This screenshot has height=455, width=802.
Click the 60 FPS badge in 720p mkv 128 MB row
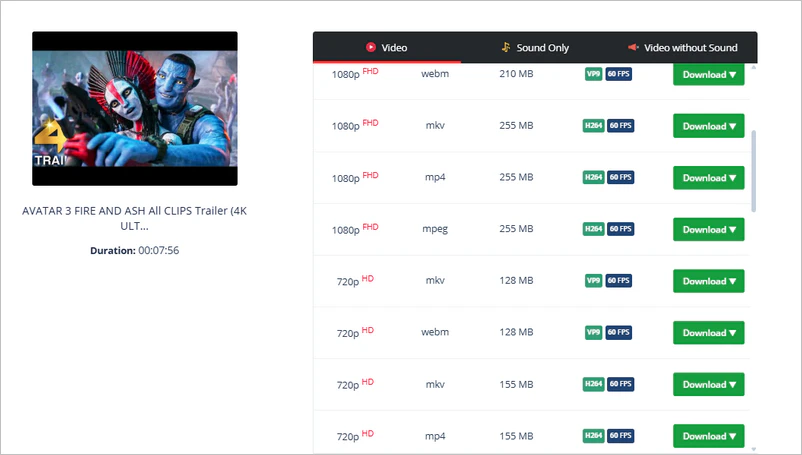click(x=619, y=280)
